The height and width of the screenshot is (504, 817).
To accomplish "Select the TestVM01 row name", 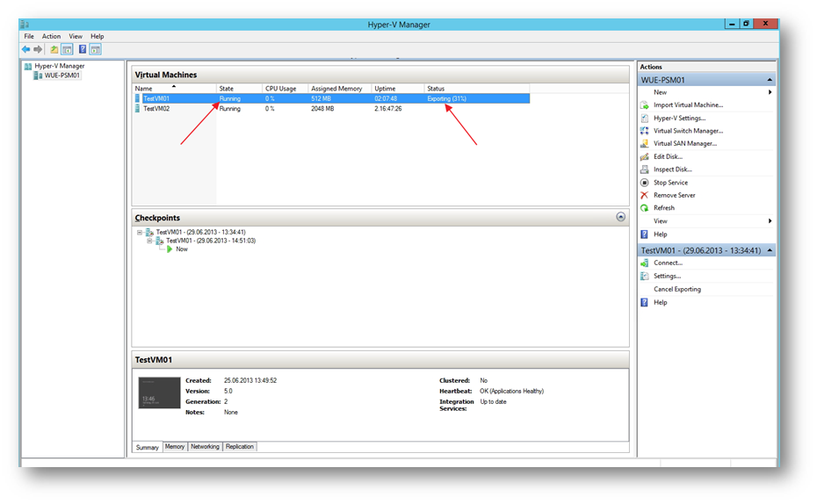I will [156, 98].
